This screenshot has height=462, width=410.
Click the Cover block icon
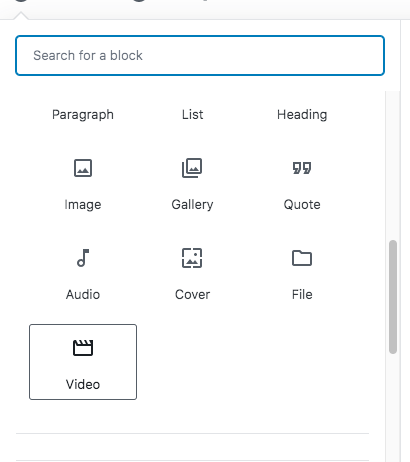192,258
